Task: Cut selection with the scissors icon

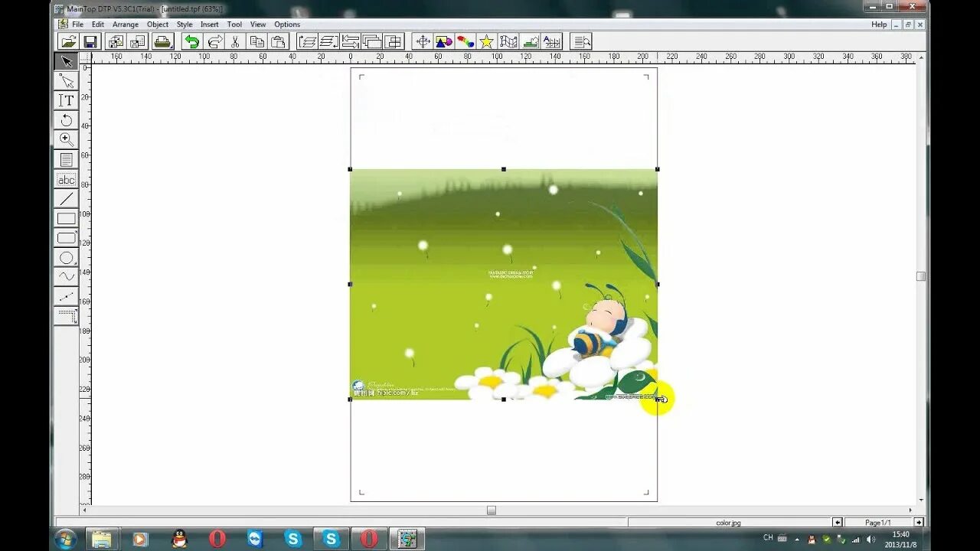Action: [235, 41]
